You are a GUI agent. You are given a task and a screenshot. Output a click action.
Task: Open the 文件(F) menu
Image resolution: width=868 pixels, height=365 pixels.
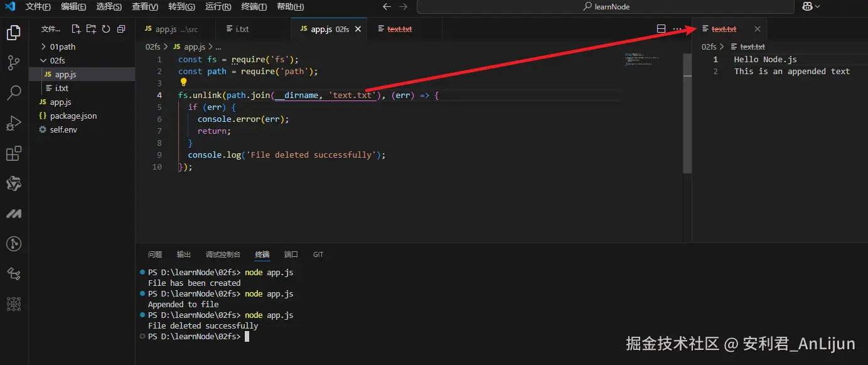38,7
